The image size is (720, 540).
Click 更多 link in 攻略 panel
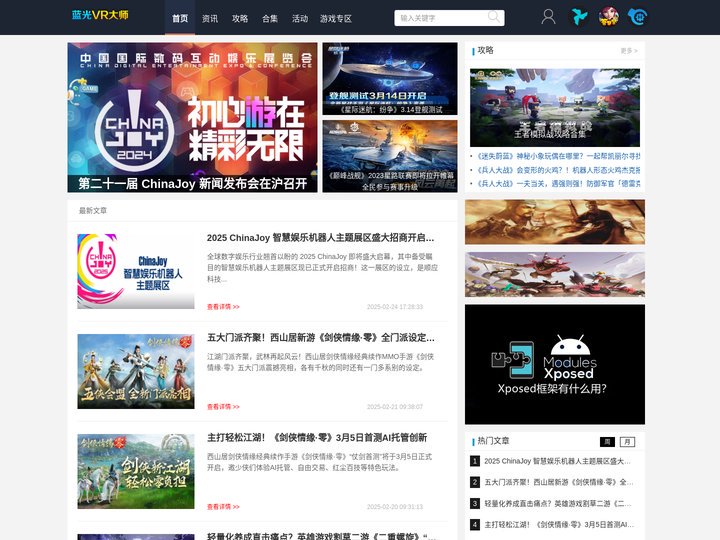pos(629,51)
